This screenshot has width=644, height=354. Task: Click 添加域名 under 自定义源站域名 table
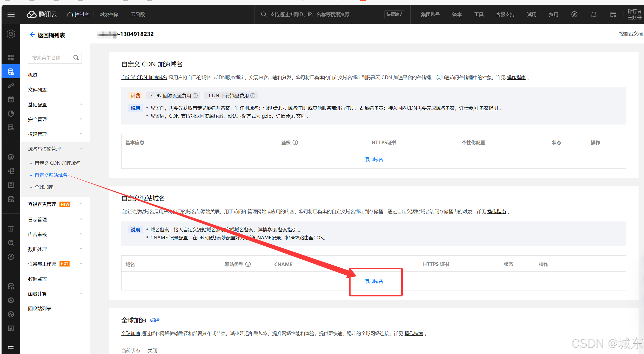373,281
